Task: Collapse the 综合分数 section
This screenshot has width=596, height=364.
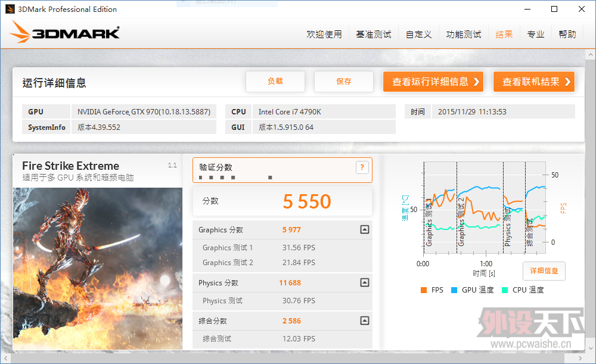Action: tap(365, 321)
